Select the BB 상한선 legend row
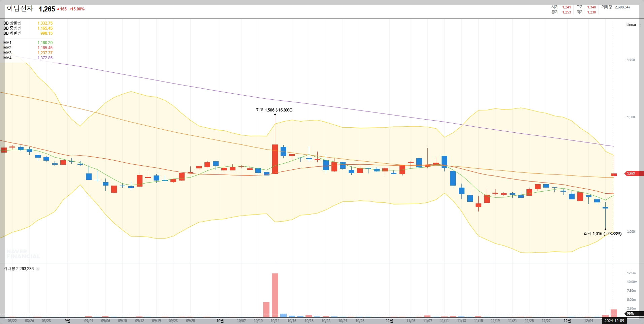Screen dimensions: 644x324 [28, 23]
